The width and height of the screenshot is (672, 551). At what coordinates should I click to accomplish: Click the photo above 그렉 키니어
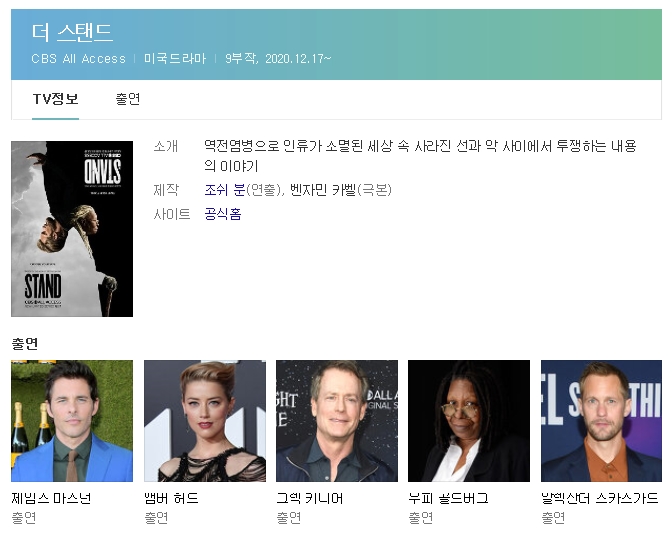(336, 421)
